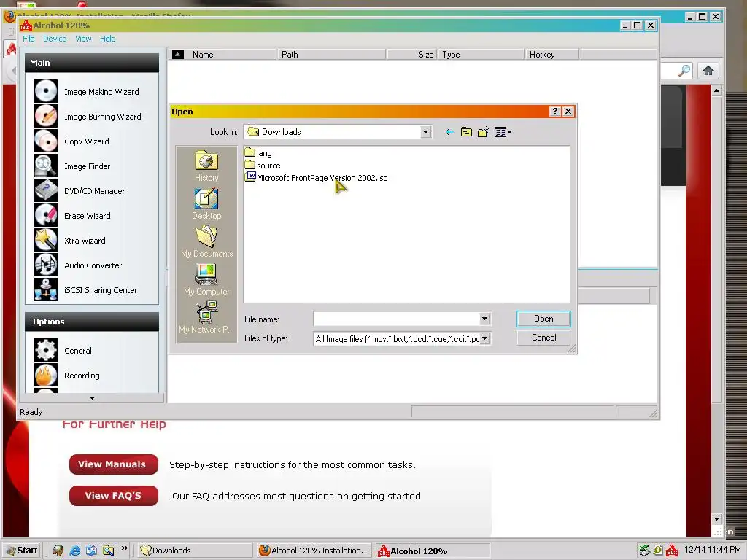Launch the Erase Wizard icon
Screen dimensions: 747x560
pos(46,215)
